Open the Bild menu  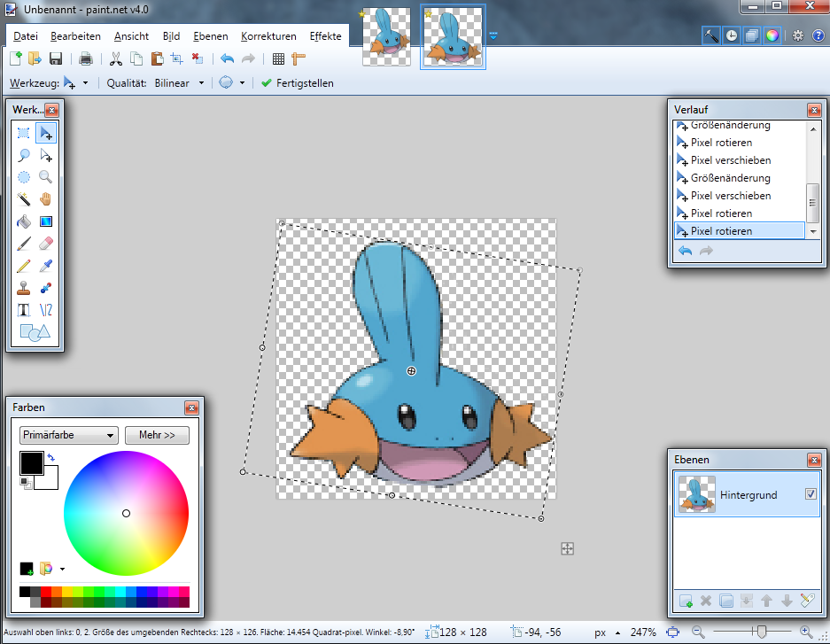click(x=171, y=36)
